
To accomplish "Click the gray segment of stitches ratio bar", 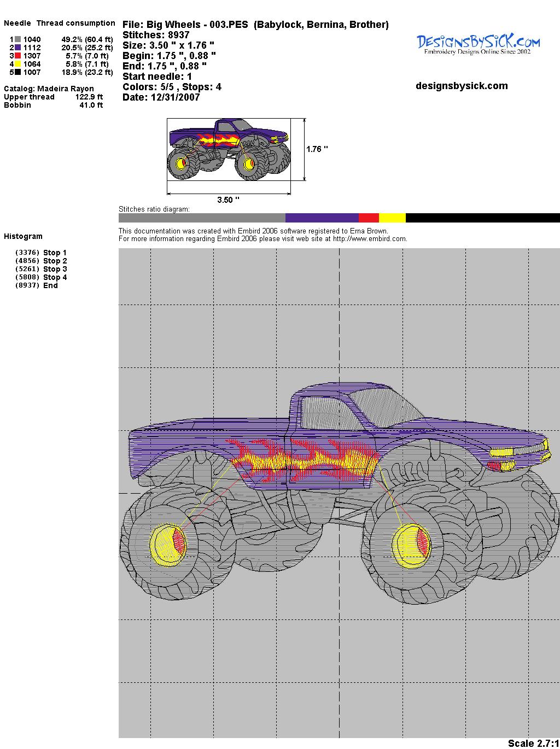I will pyautogui.click(x=202, y=218).
